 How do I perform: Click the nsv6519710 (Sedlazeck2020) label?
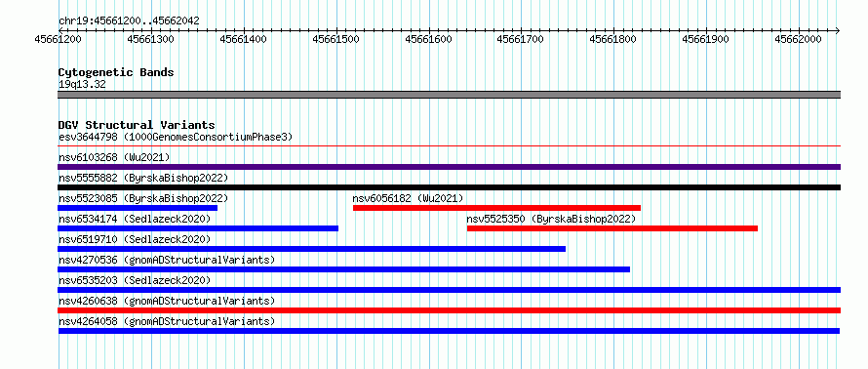tap(135, 239)
